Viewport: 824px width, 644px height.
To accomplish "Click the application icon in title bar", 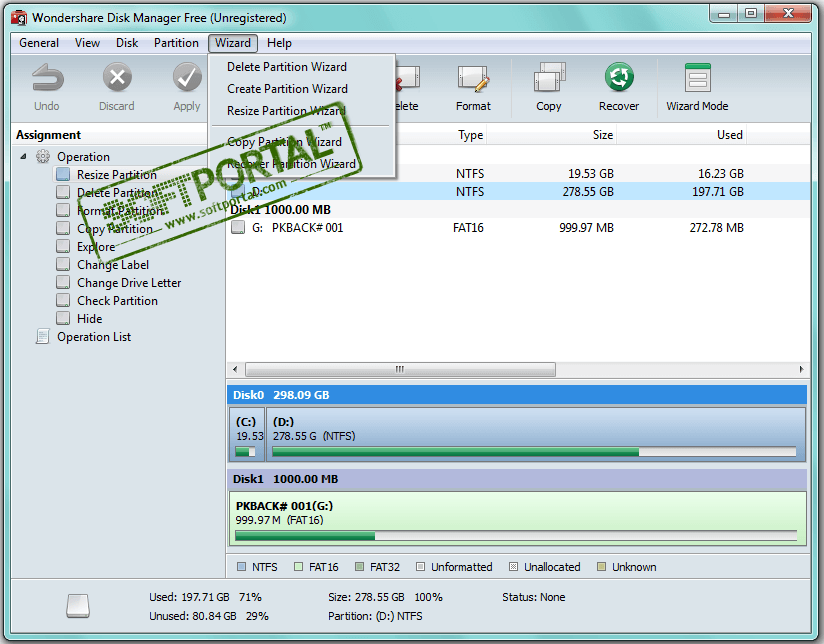I will point(19,18).
